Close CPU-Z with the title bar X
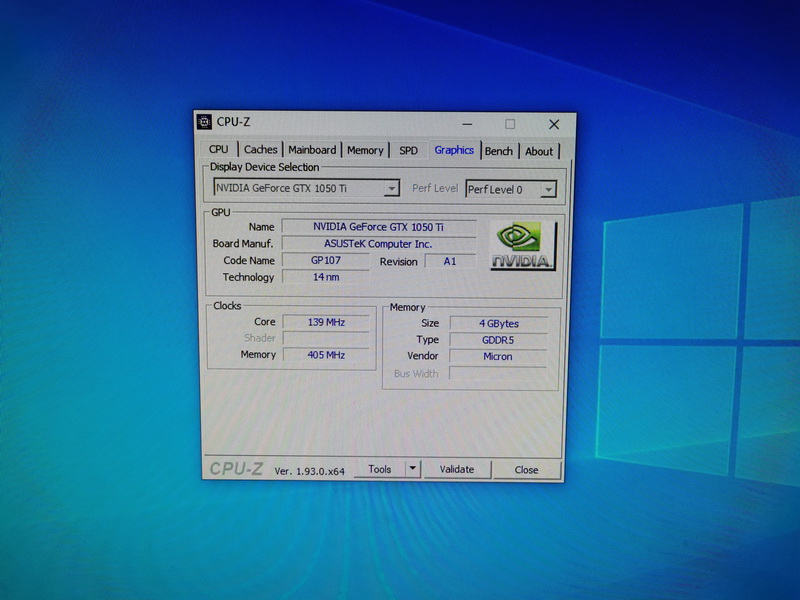Viewport: 800px width, 600px height. (554, 124)
